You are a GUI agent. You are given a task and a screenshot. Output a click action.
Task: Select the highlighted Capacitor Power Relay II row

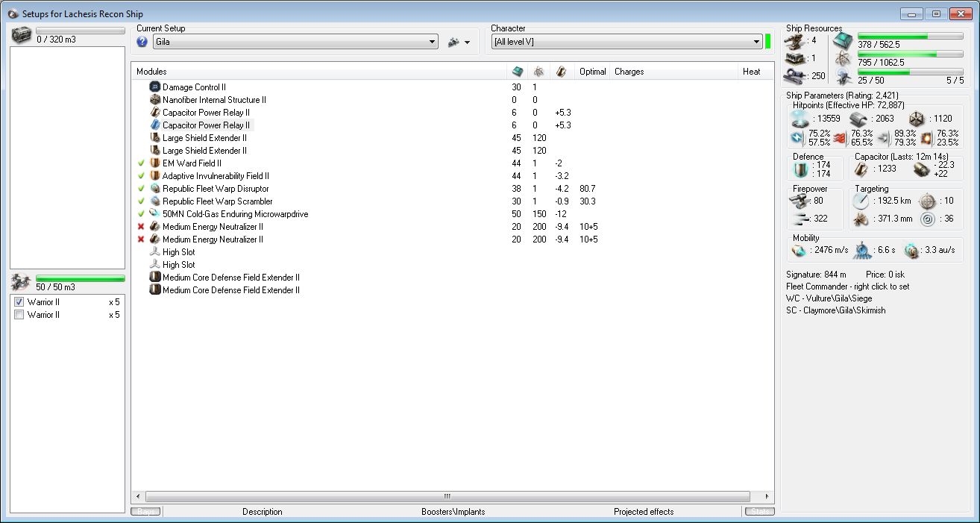tap(201, 125)
